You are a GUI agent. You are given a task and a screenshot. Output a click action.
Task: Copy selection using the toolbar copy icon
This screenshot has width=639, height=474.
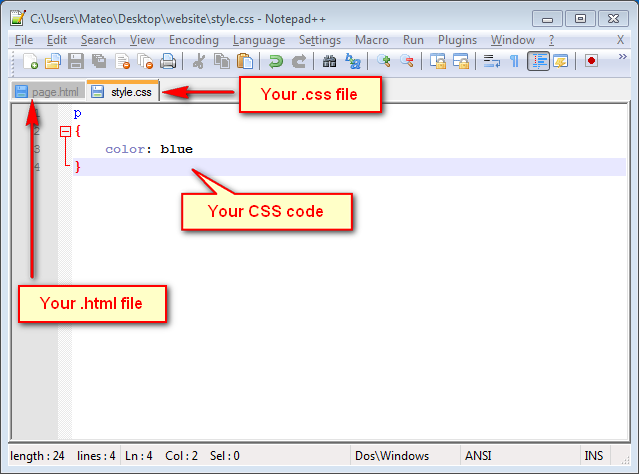(222, 61)
